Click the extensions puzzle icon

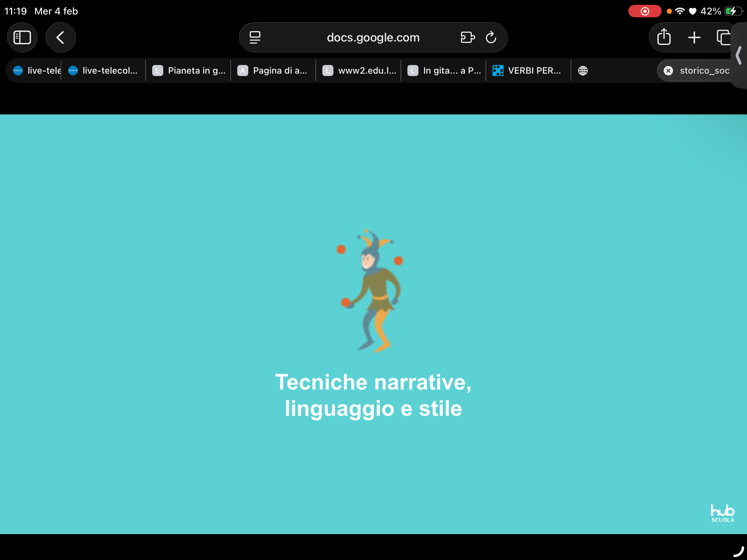468,37
